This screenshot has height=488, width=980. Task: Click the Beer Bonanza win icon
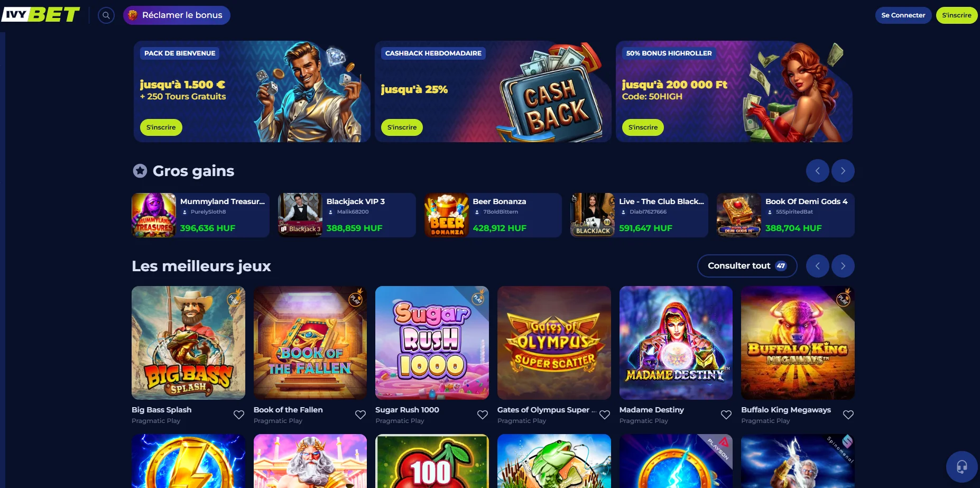tap(446, 215)
